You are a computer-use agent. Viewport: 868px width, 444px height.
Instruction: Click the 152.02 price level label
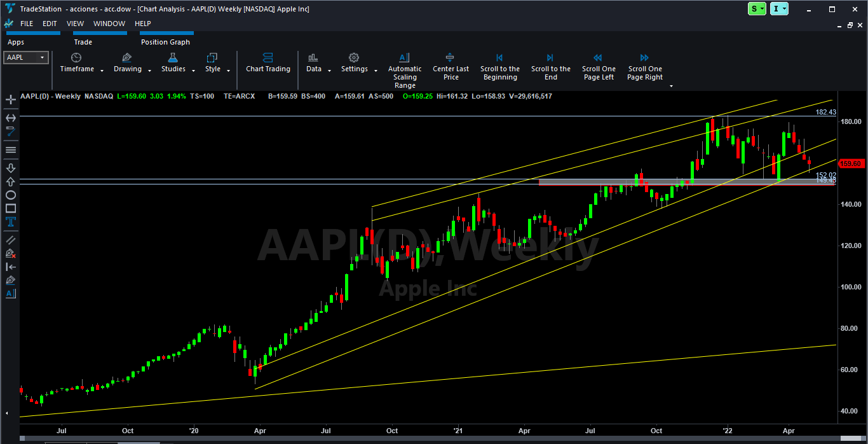(825, 175)
